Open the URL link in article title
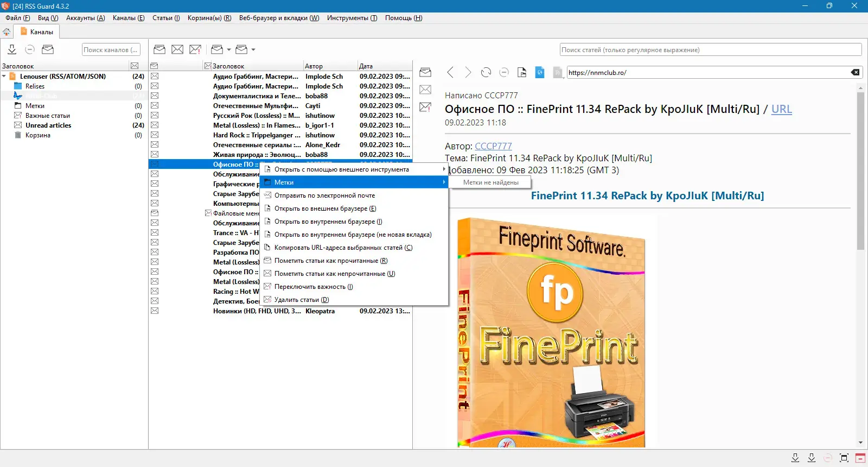868x467 pixels. [x=782, y=109]
